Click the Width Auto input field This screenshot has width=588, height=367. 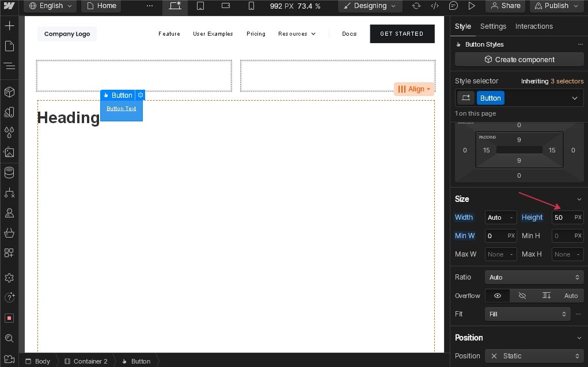pyautogui.click(x=500, y=217)
